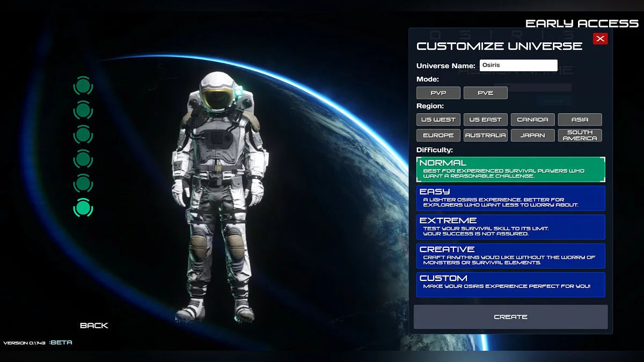The height and width of the screenshot is (362, 644).
Task: Click the first green circle icon at top
Action: pyautogui.click(x=83, y=86)
